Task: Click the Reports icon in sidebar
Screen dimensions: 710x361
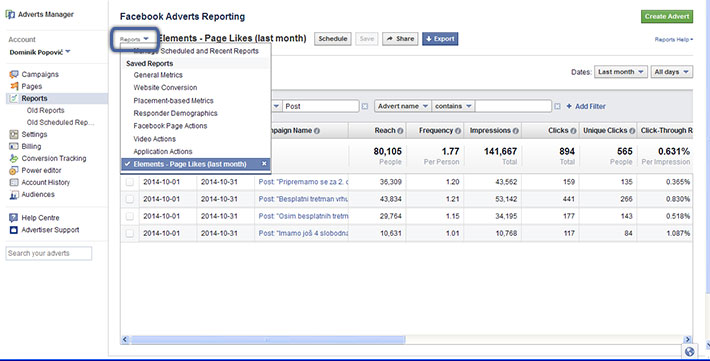Action: (x=14, y=98)
